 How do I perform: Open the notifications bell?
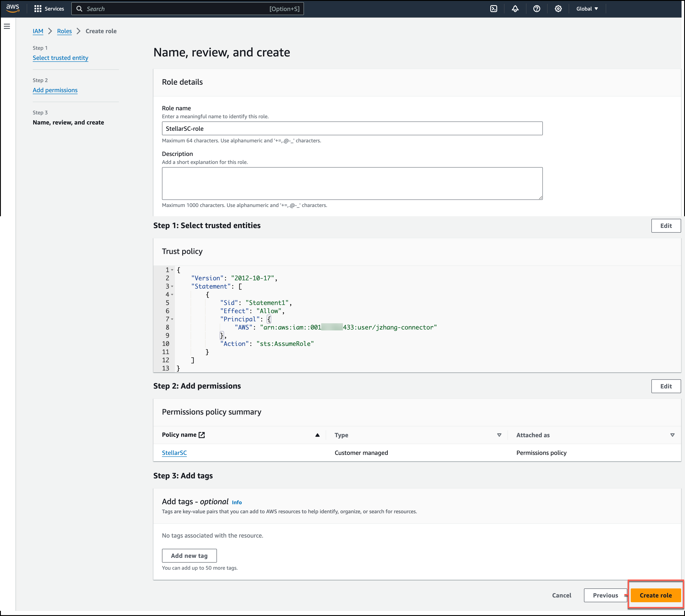pos(515,9)
